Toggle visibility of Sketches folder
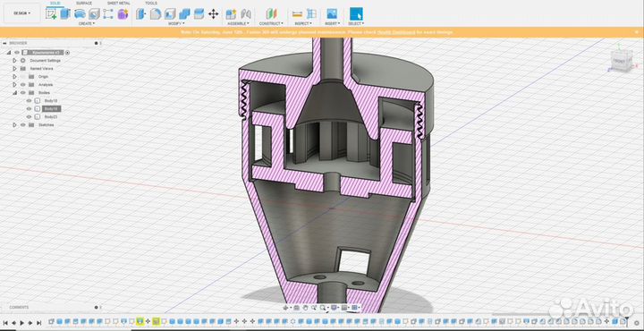Screen dimensions: 644x331 click(23, 125)
